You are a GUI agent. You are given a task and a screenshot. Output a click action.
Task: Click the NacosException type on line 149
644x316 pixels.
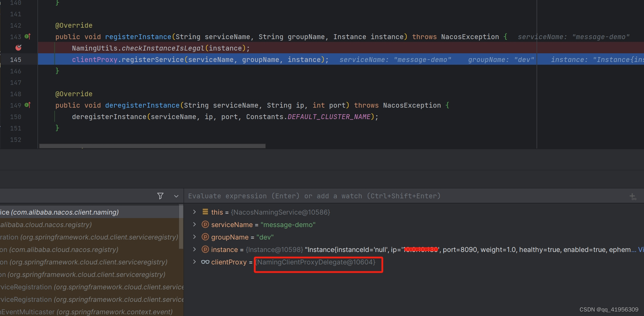pos(412,105)
